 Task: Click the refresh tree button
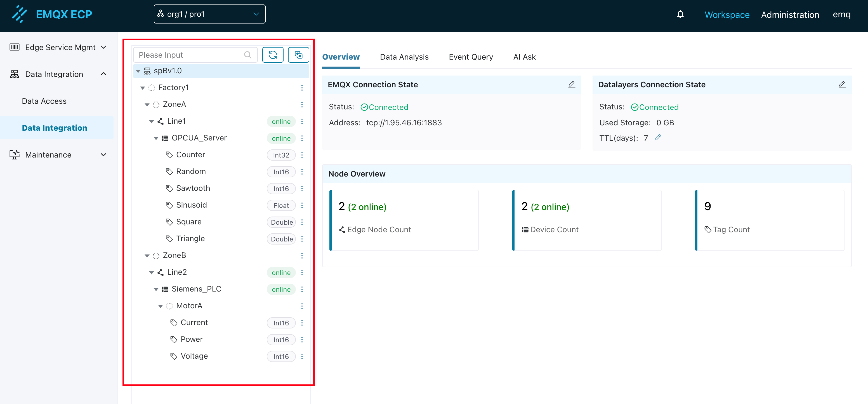click(273, 55)
